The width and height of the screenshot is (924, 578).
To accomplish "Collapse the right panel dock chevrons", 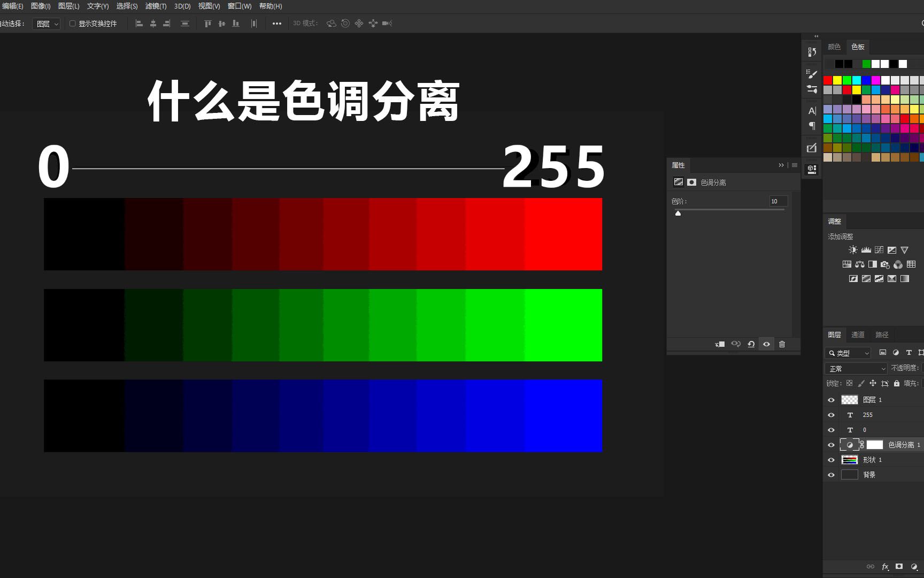I will pyautogui.click(x=816, y=36).
